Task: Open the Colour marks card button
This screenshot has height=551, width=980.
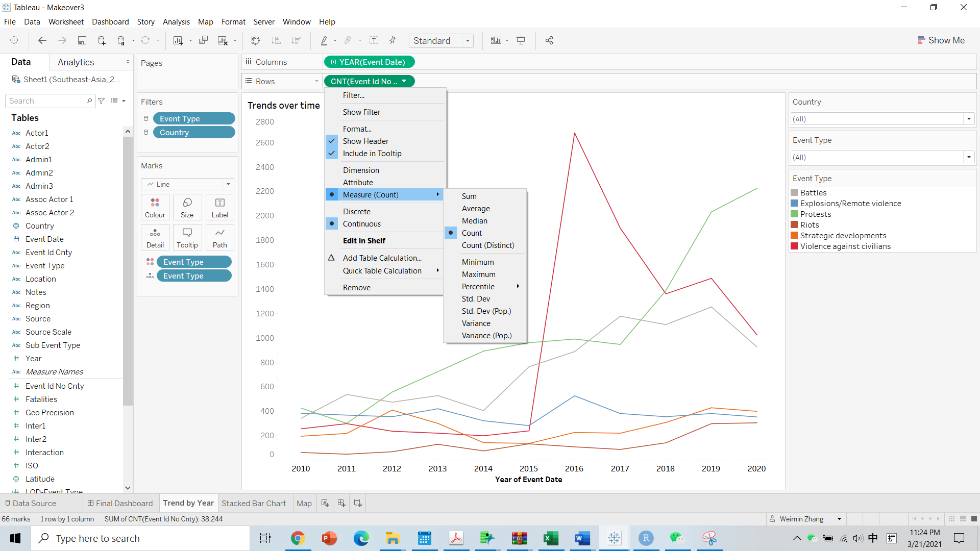Action: point(155,207)
